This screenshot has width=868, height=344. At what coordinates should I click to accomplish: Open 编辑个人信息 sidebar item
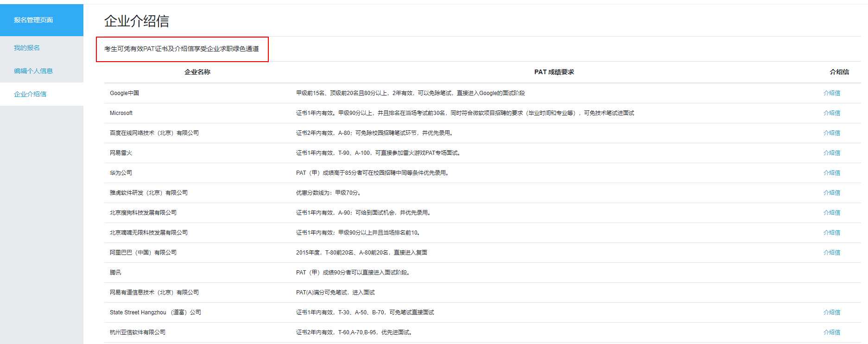pos(33,71)
